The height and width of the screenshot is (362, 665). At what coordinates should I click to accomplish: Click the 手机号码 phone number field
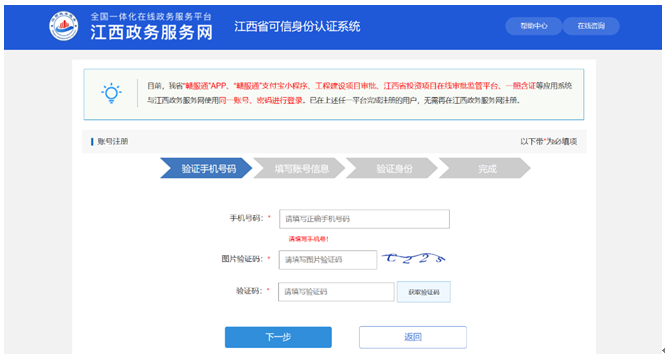(364, 219)
